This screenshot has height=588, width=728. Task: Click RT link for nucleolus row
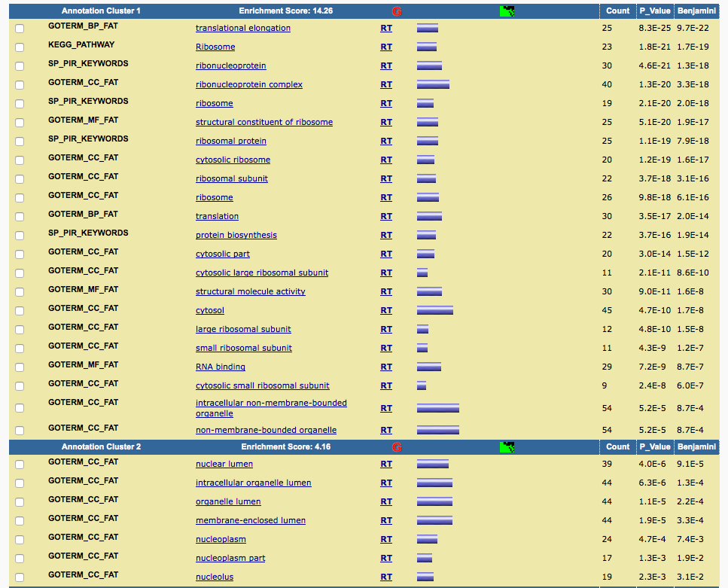[x=386, y=577]
